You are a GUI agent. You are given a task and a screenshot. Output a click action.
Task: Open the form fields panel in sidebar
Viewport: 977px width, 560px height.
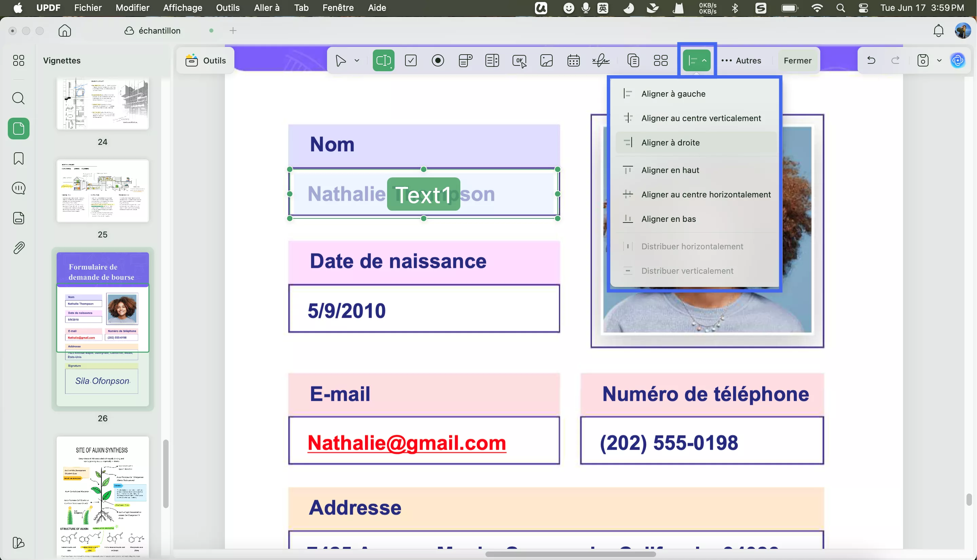coord(18,218)
